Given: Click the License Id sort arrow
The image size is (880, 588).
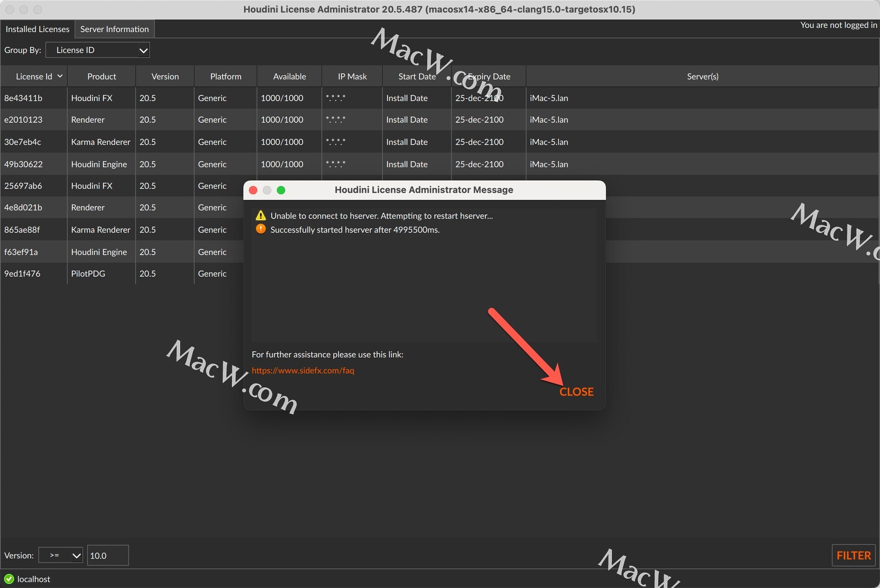Looking at the screenshot, I should click(60, 76).
